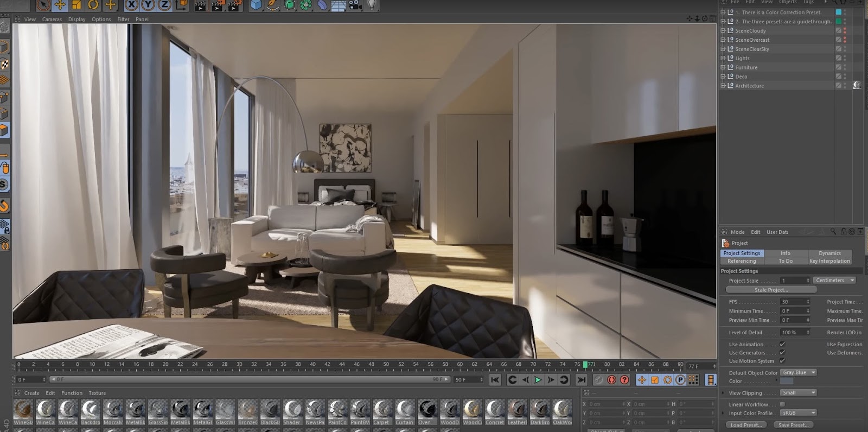The height and width of the screenshot is (432, 868).
Task: Toggle the Parameter keyframe P icon
Action: 680,380
